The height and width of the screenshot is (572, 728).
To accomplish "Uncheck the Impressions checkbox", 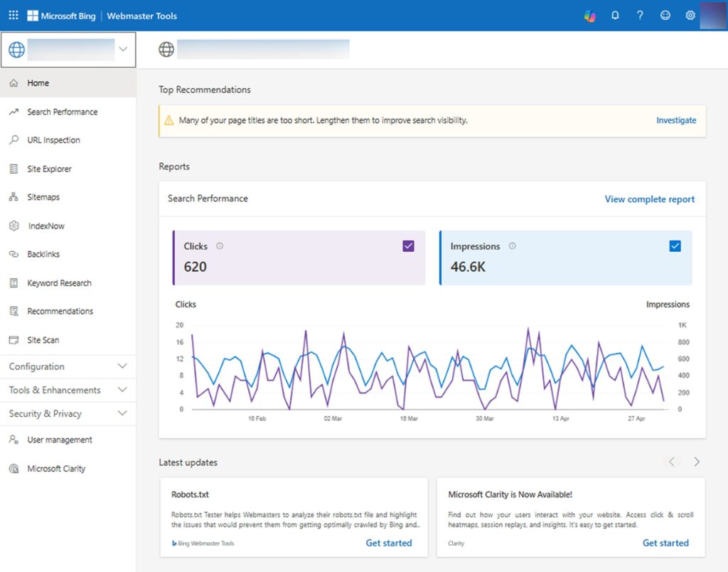I will [x=675, y=246].
